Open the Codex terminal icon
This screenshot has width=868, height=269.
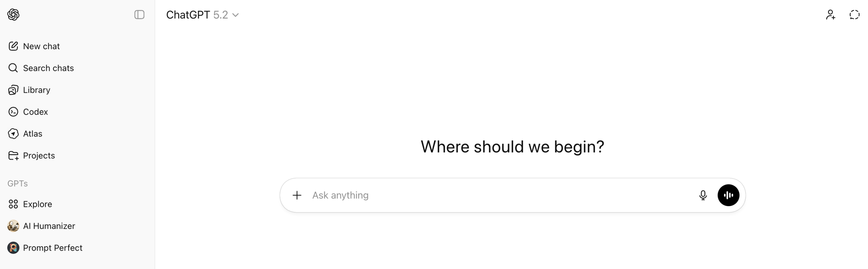tap(13, 112)
